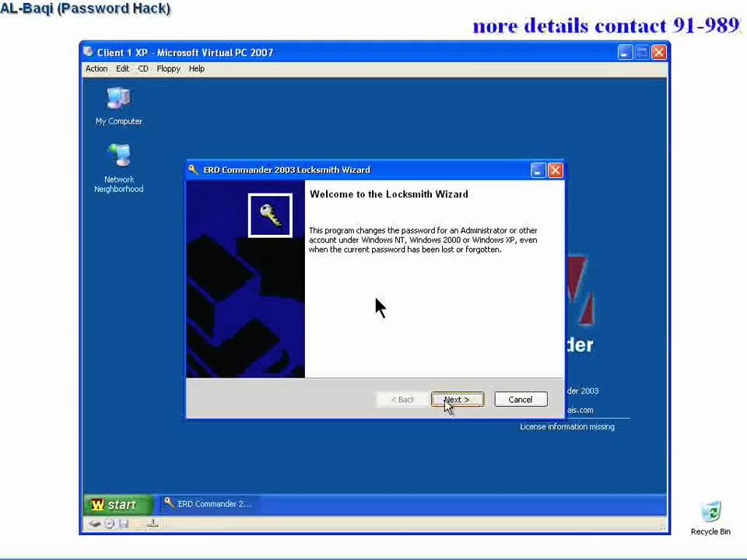Click the key icon in the wizard panel
747x560 pixels.
(270, 215)
